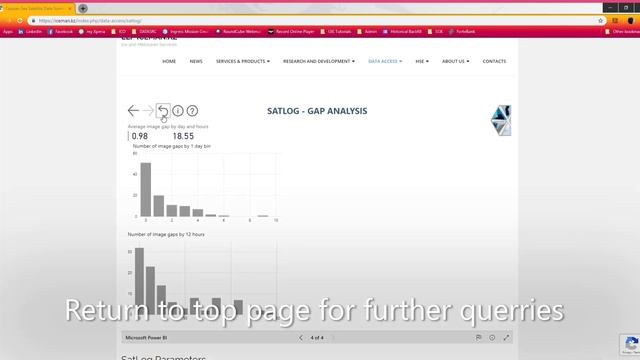
Task: Open the Apps shortcut in bookmarks bar
Action: [7, 31]
